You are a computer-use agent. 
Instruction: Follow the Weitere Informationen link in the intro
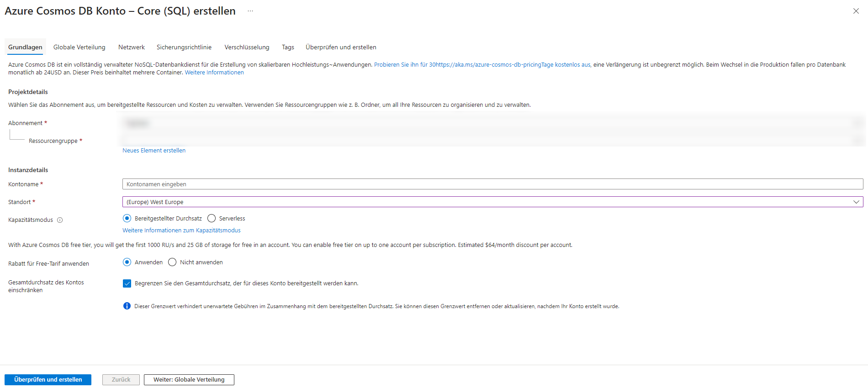coord(214,73)
